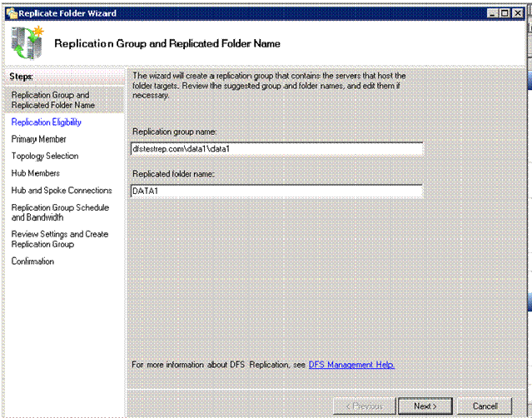Select Replication Group Schedule and Bandwidth step

coord(60,212)
